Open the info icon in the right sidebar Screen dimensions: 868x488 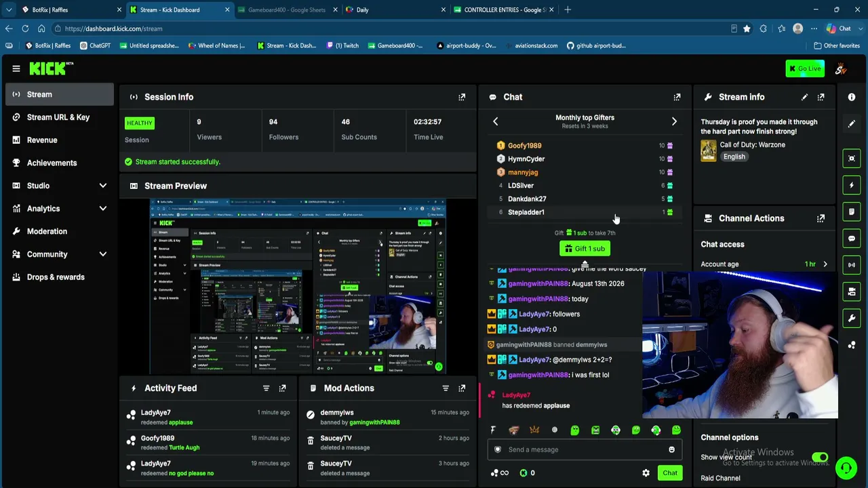click(x=852, y=97)
